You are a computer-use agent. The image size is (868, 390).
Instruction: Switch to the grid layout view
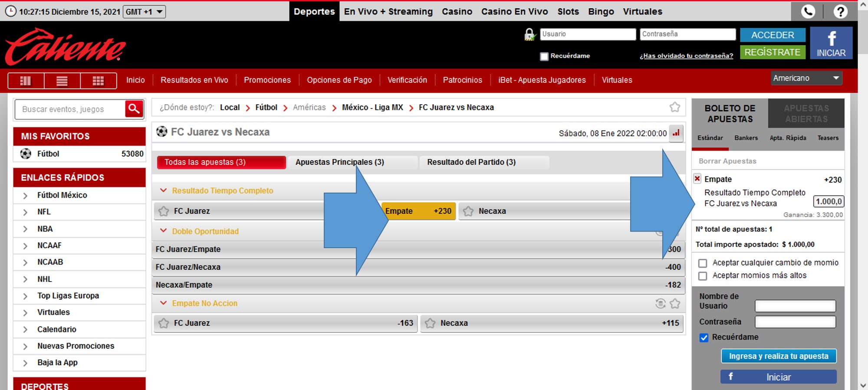coord(99,81)
